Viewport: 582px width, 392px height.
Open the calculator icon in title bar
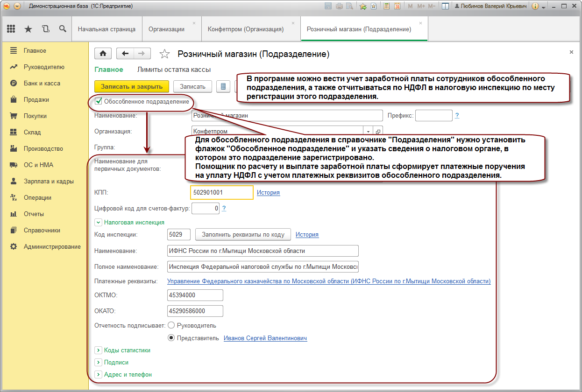[x=386, y=7]
